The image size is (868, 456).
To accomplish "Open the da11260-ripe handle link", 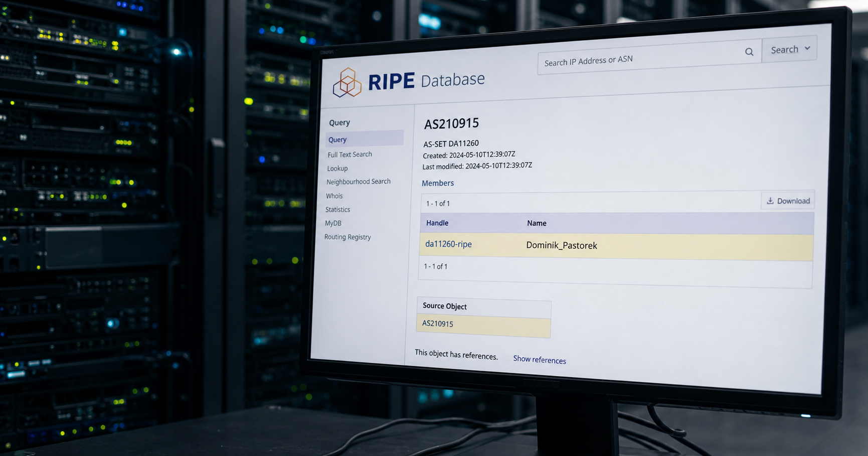I will (448, 244).
